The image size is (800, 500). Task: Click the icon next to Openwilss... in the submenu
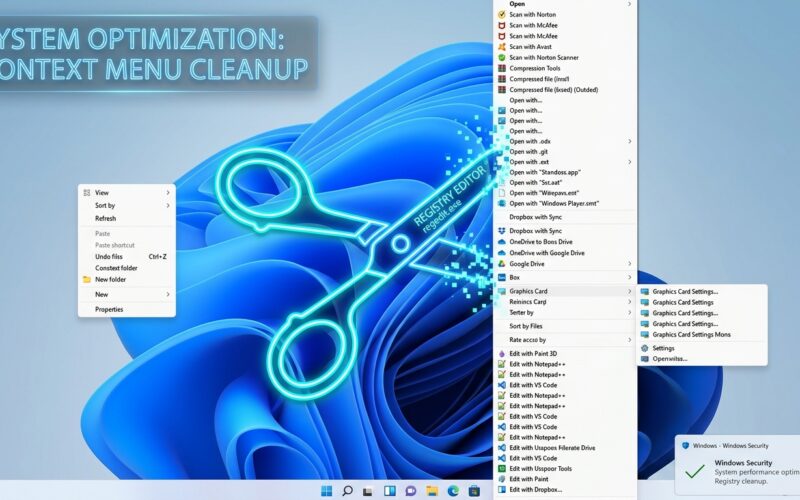pyautogui.click(x=645, y=359)
